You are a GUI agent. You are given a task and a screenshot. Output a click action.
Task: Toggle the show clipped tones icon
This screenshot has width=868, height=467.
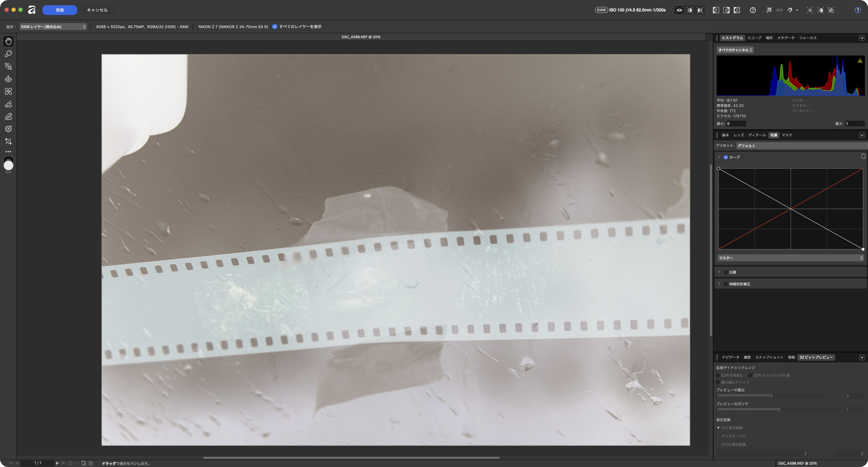pos(831,10)
